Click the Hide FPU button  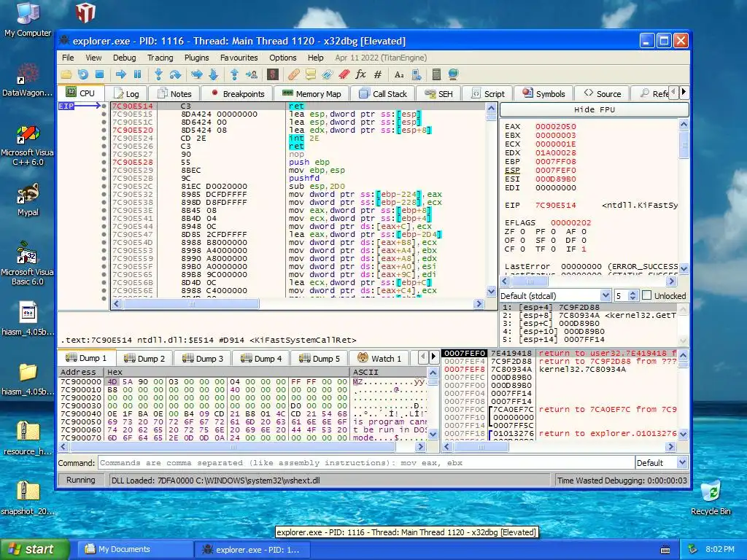(594, 109)
